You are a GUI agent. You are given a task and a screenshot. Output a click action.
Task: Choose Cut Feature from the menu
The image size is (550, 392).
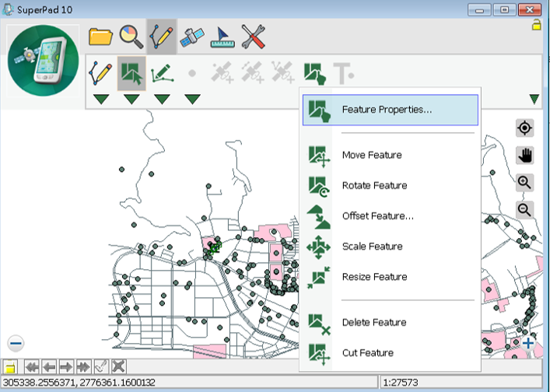[x=391, y=353]
